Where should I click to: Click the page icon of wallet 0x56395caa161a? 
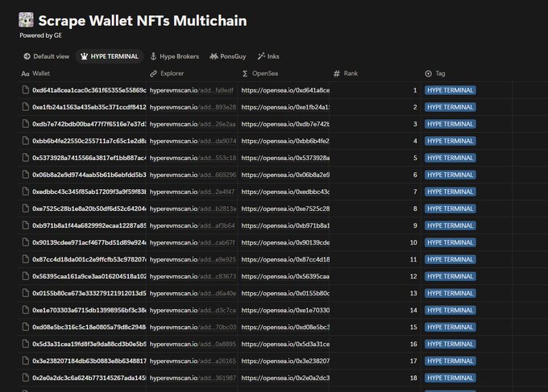26,276
